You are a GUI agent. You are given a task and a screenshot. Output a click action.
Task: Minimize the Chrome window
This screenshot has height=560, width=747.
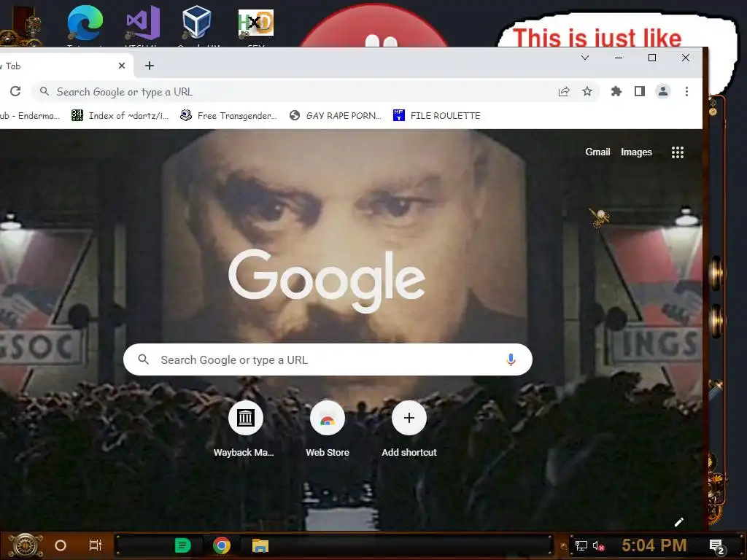(x=619, y=58)
